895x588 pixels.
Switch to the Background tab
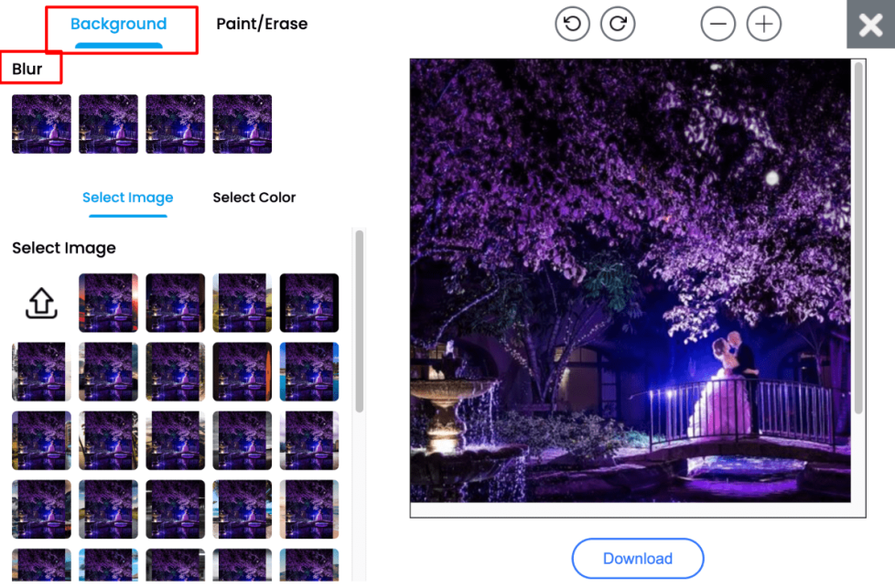click(x=119, y=25)
